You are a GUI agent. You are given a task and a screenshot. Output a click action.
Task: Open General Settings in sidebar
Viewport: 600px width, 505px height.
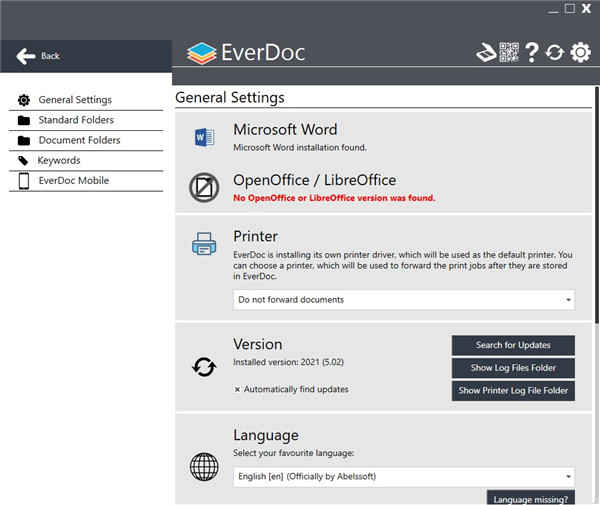[86, 100]
